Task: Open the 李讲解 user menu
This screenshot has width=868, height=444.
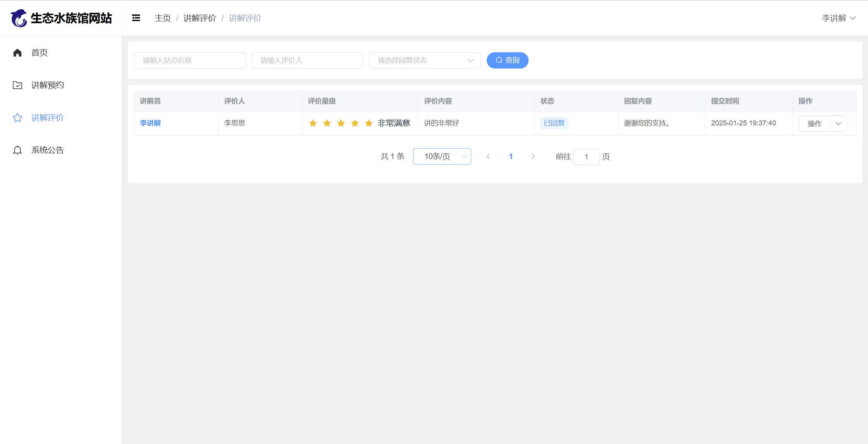Action: (x=838, y=18)
